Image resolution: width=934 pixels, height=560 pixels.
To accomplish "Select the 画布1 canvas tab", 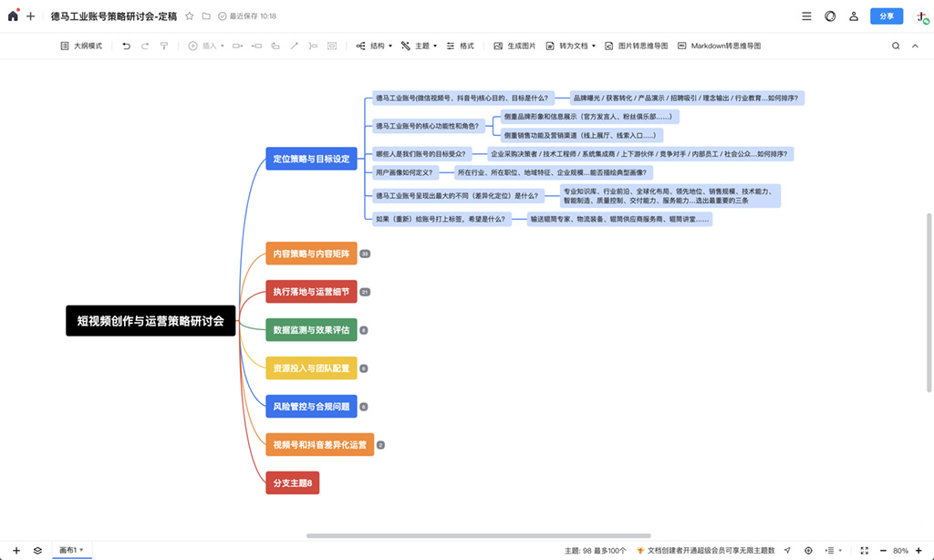I will pos(71,550).
